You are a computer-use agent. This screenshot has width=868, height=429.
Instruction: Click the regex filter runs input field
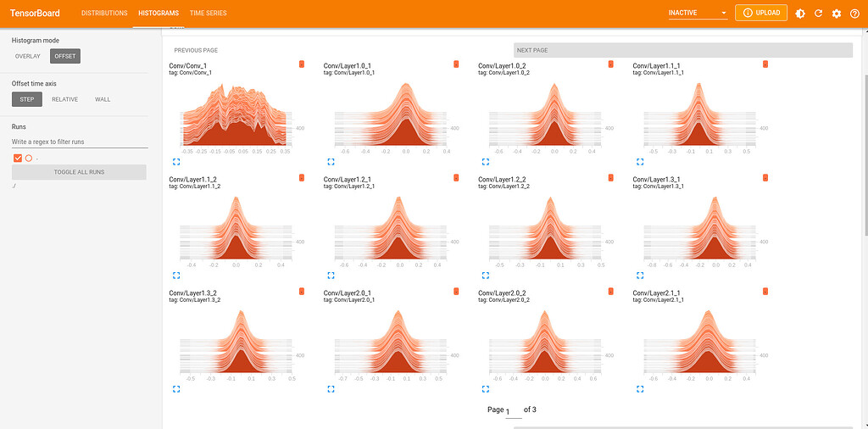(79, 142)
